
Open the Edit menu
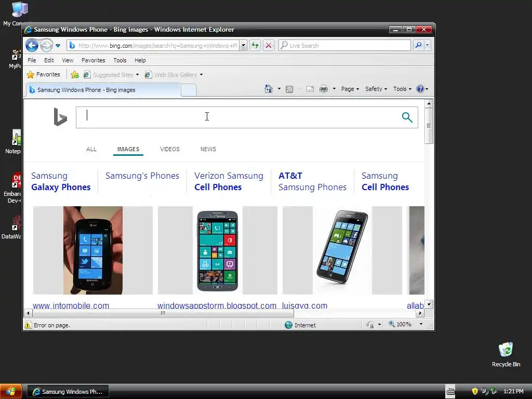pyautogui.click(x=49, y=60)
